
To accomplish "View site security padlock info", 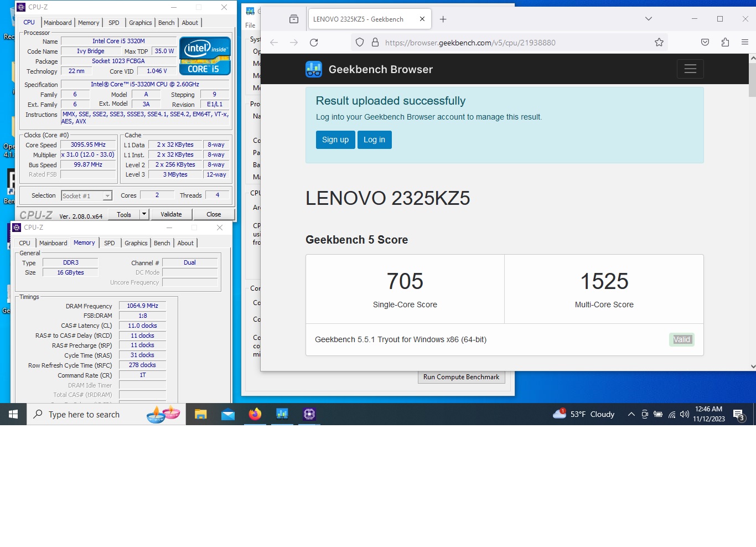I will pyautogui.click(x=375, y=43).
